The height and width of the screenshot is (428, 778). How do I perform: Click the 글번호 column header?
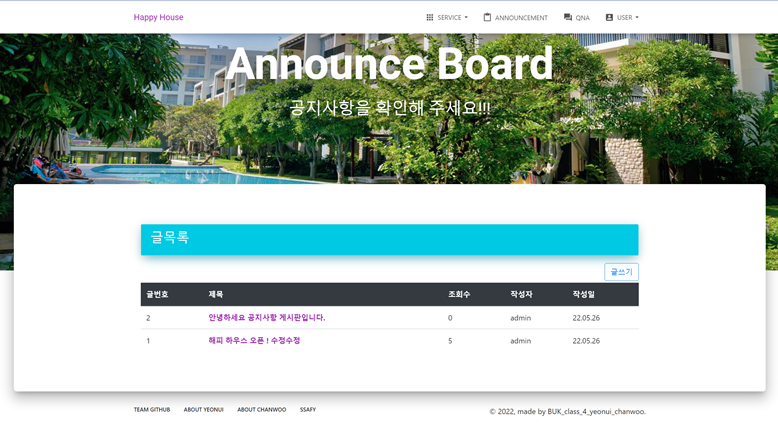pos(157,294)
